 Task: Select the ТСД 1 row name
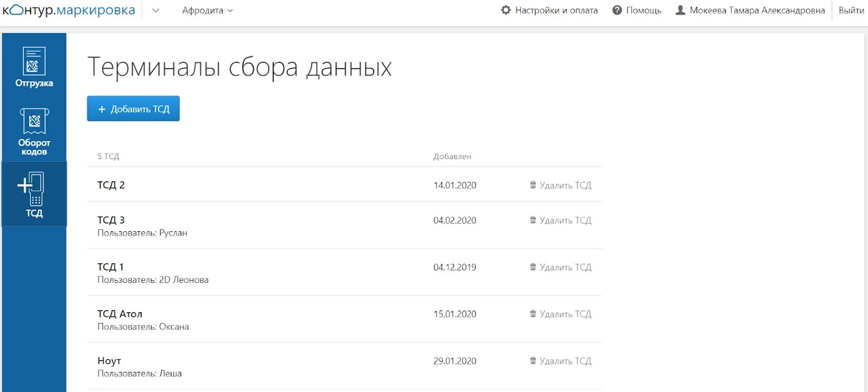click(111, 267)
